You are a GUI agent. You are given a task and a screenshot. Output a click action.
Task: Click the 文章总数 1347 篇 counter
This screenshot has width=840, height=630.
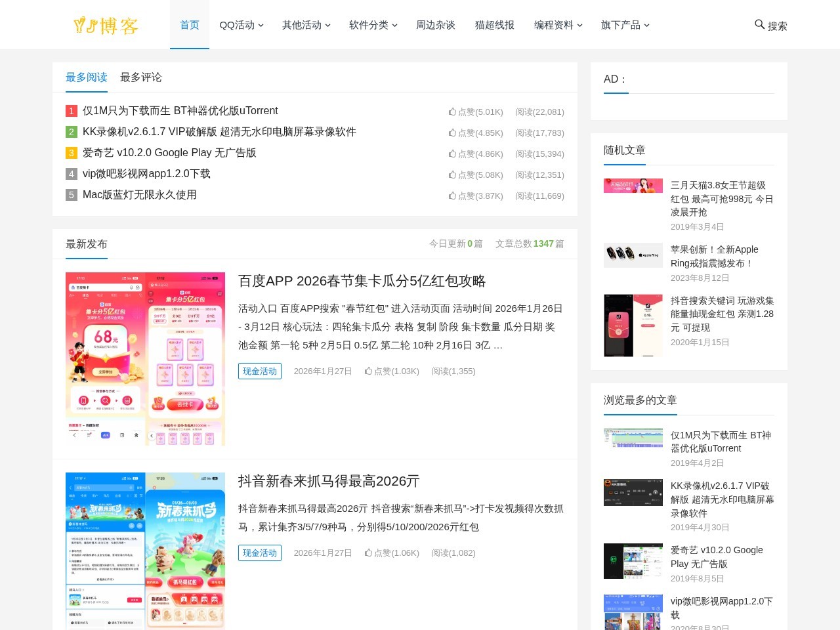click(530, 243)
